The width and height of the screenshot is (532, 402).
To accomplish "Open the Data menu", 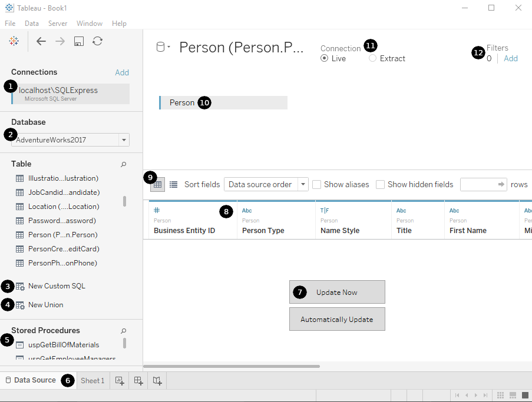I will click(32, 24).
